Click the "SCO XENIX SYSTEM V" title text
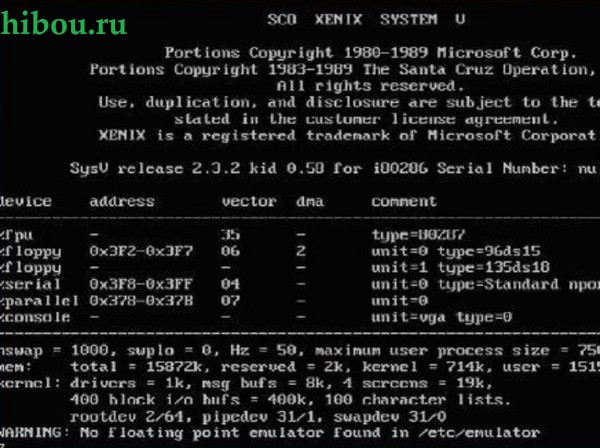The width and height of the screenshot is (600, 448). (366, 19)
